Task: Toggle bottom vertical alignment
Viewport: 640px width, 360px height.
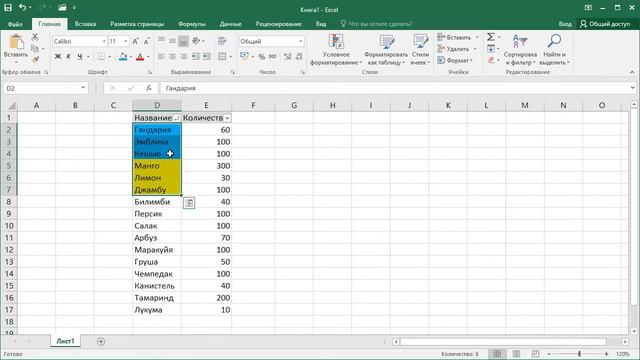Action: pyautogui.click(x=184, y=40)
